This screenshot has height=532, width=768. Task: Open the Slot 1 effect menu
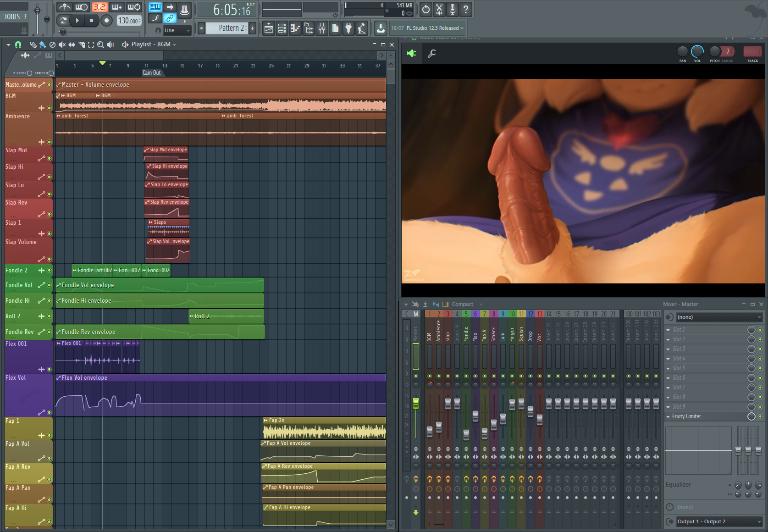pos(668,330)
